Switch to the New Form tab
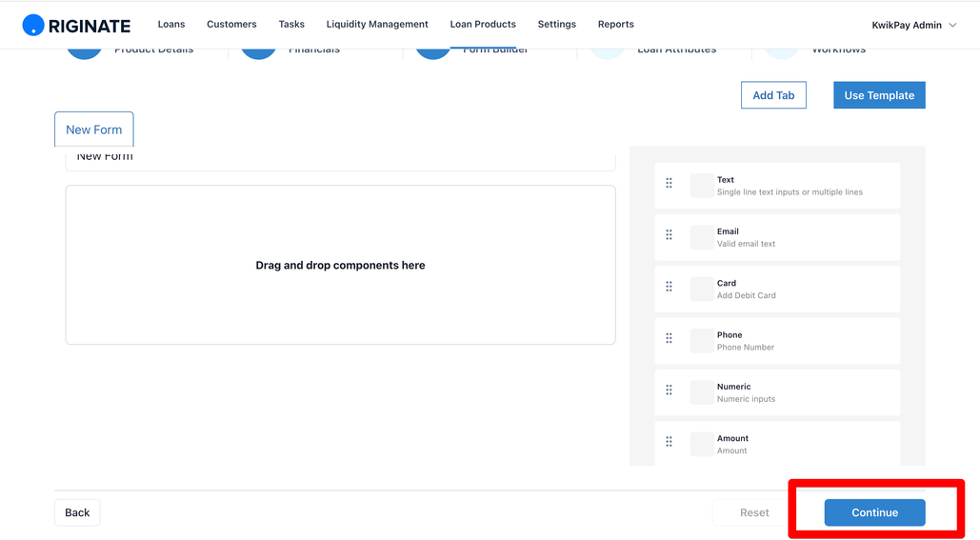The width and height of the screenshot is (980, 540). pos(93,130)
